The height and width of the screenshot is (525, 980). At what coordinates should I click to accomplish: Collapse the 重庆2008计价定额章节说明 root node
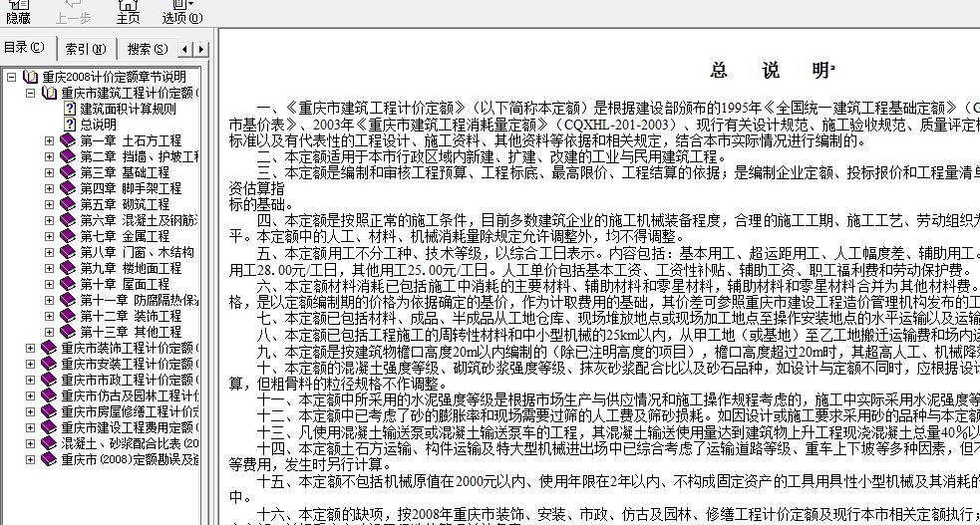11,77
